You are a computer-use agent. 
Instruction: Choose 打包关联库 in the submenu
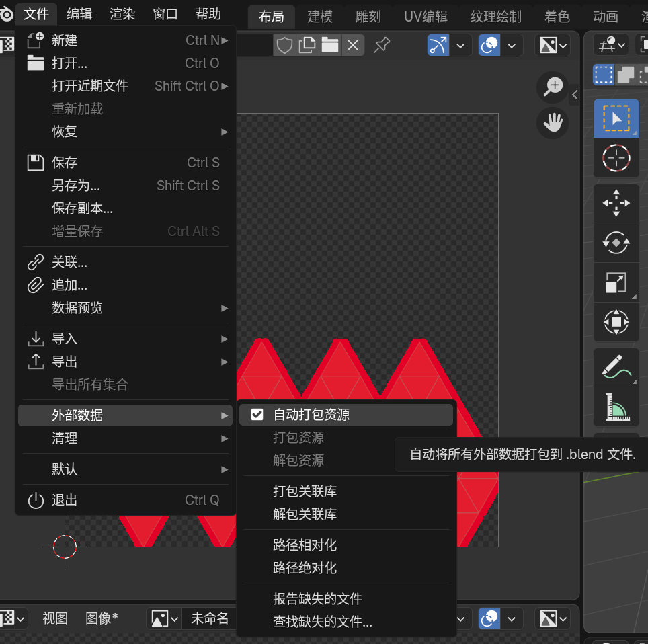(x=346, y=491)
